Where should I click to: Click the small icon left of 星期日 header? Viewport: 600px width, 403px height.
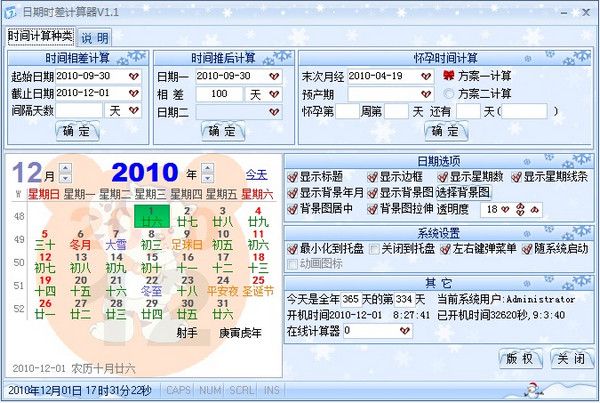point(18,193)
